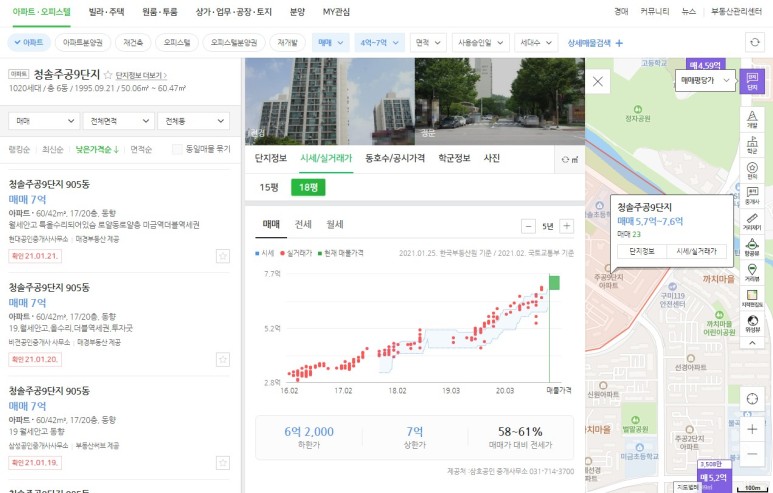Image resolution: width=773 pixels, height=493 pixels.
Task: Open 단지정보 더보기 link
Action: point(141,75)
